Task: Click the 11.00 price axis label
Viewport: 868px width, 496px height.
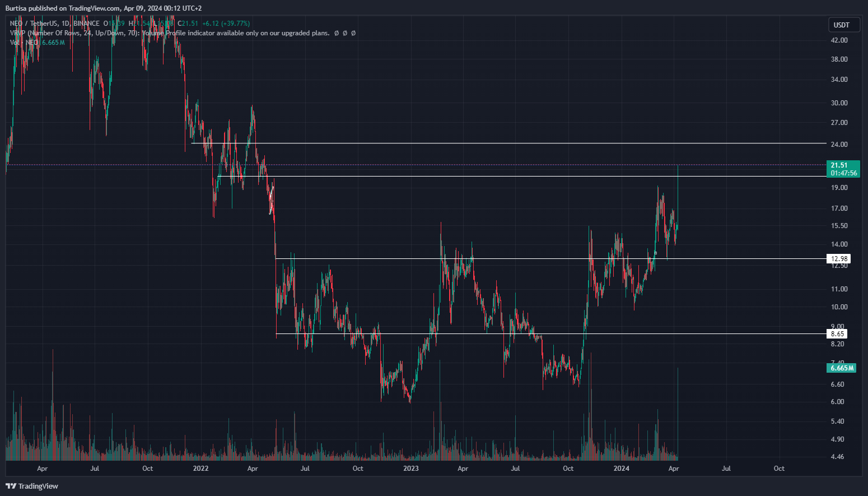Action: pos(839,289)
